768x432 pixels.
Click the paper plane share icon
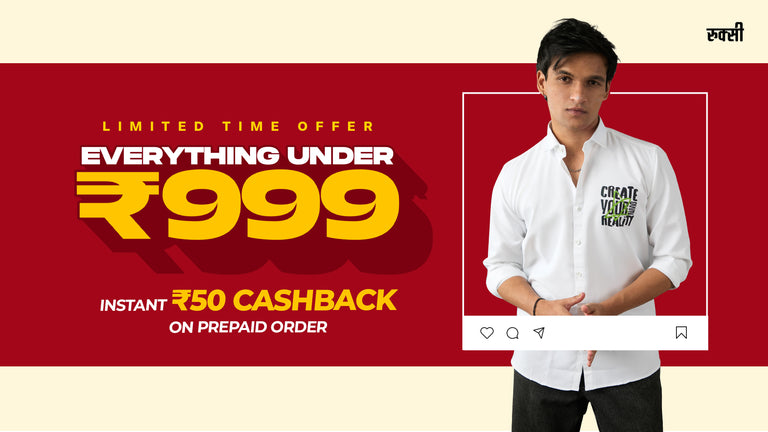coord(539,333)
